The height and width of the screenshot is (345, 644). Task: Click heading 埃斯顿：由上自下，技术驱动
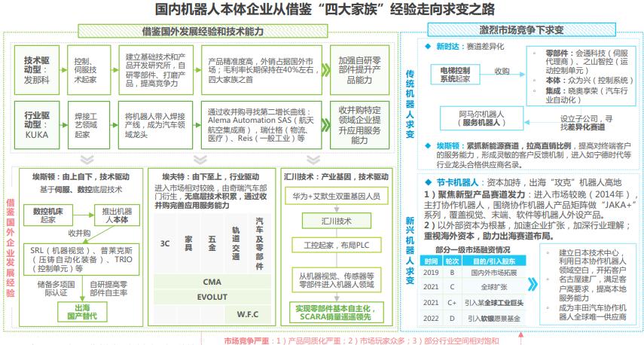tap(81, 177)
